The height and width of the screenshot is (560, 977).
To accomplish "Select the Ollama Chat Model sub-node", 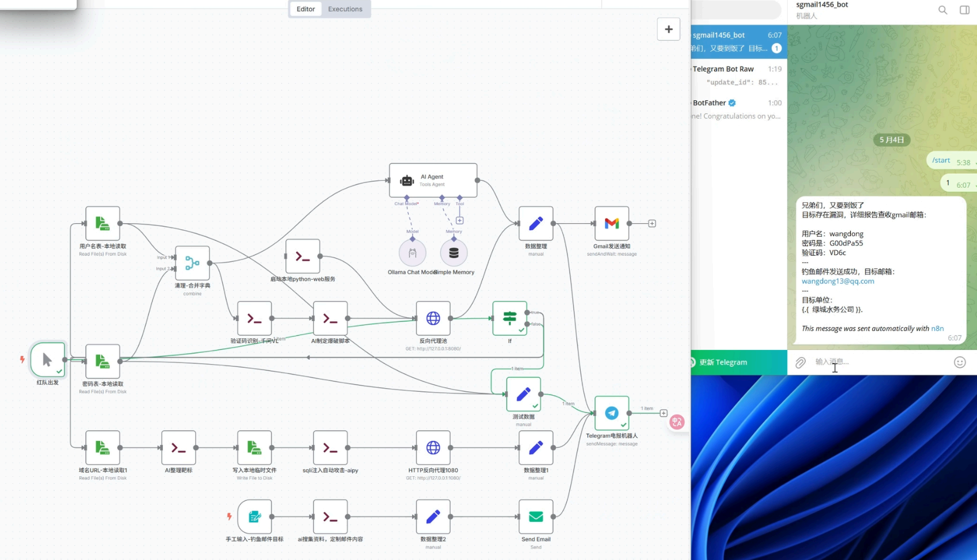I will click(x=412, y=253).
